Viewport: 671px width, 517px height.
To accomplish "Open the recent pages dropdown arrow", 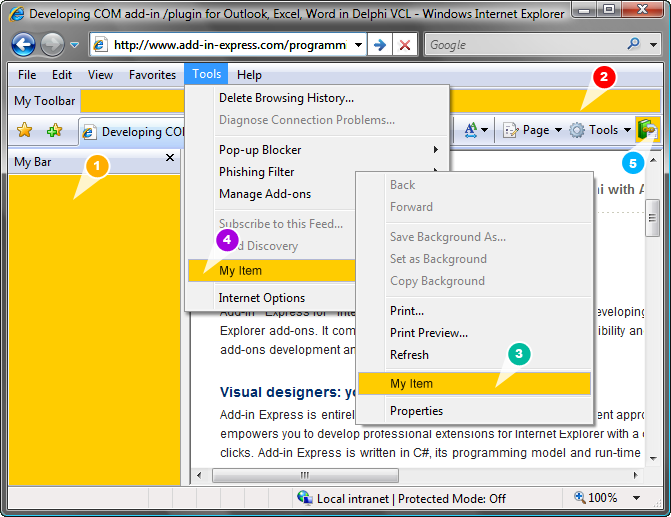I will (x=75, y=46).
